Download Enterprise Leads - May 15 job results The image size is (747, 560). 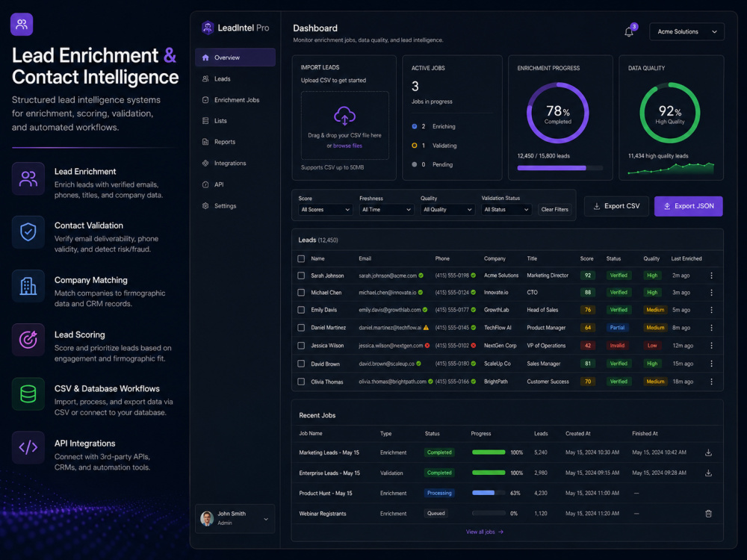coord(708,473)
